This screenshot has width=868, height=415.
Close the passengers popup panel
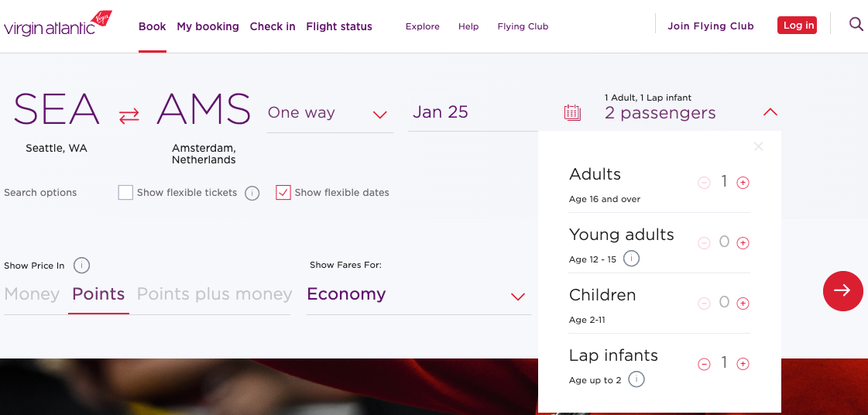[759, 146]
